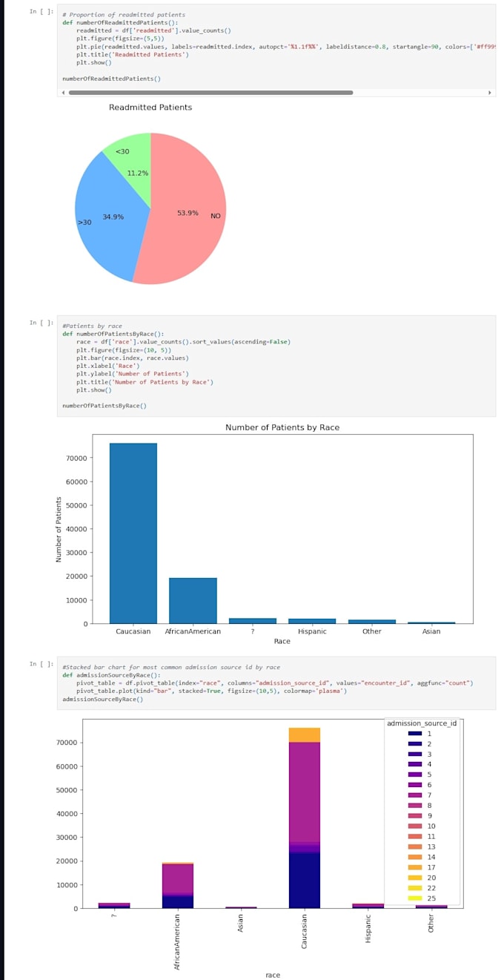The width and height of the screenshot is (504, 980).
Task: Select the In [ ]: prompt beside readmitted patients cell
Action: [42, 12]
